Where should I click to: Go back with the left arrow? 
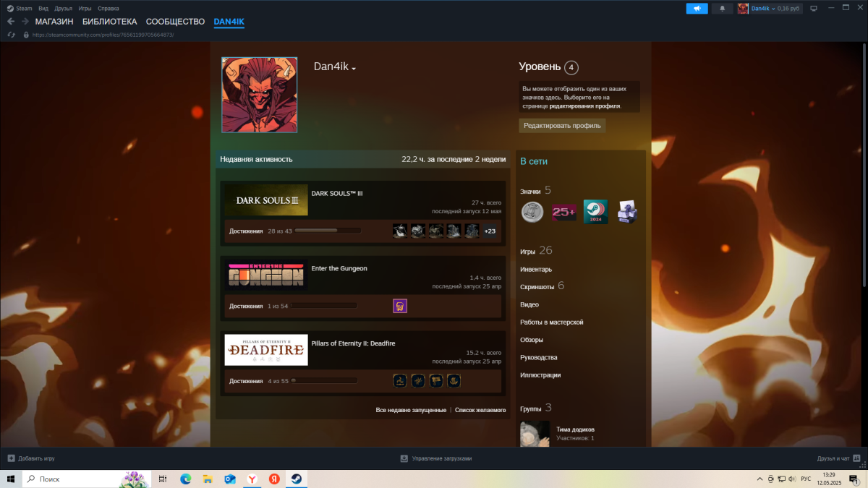(11, 22)
